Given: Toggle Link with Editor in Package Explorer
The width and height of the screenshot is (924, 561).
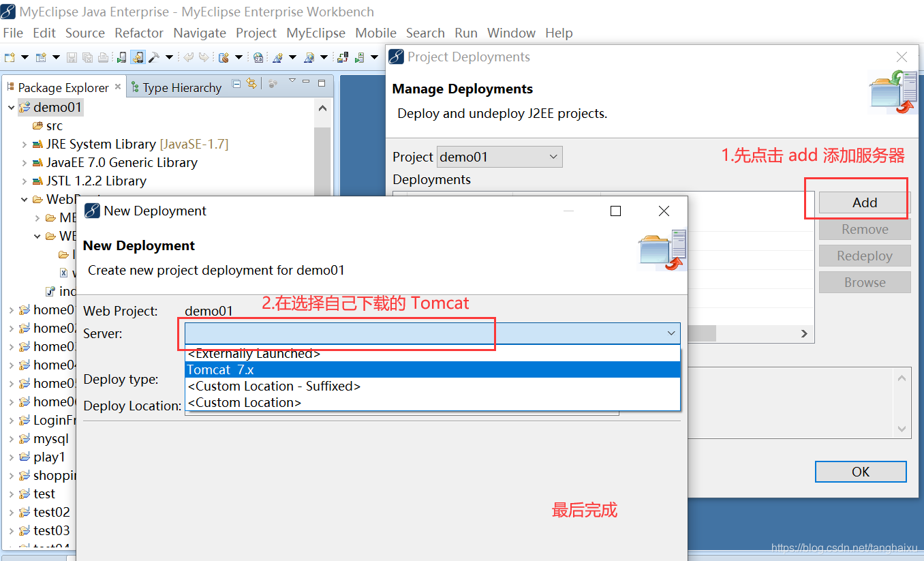Looking at the screenshot, I should point(251,83).
